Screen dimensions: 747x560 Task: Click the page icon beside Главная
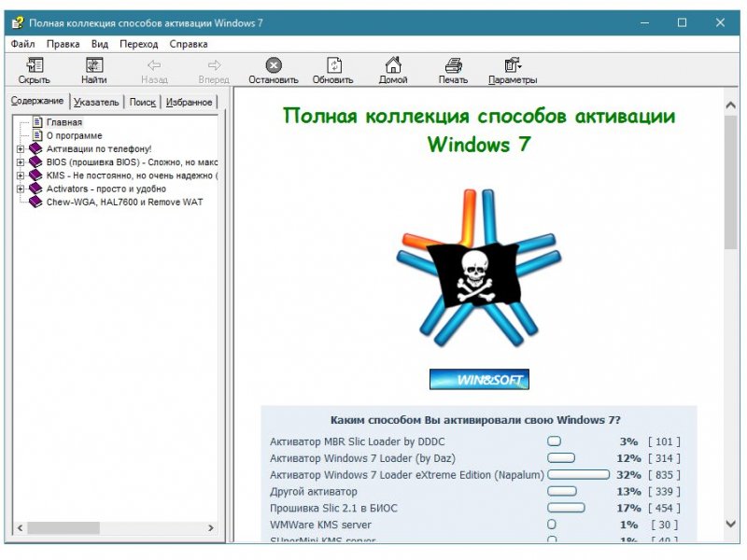point(37,122)
